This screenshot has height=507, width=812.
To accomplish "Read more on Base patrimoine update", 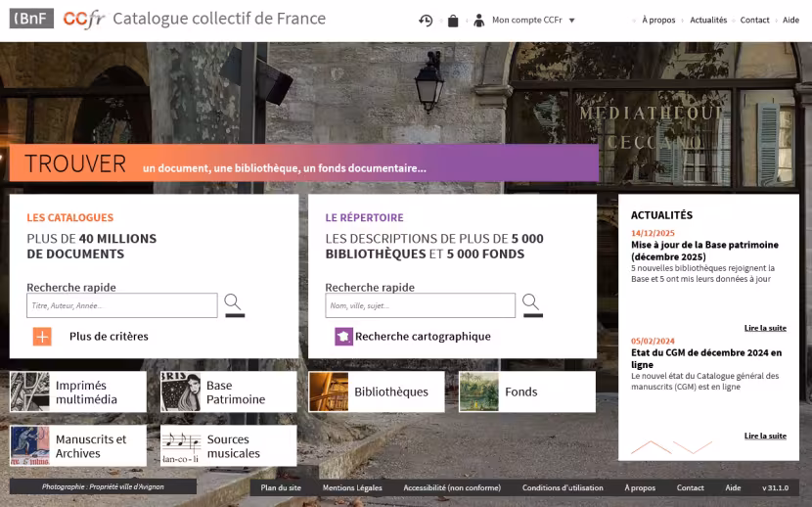I will click(x=765, y=328).
